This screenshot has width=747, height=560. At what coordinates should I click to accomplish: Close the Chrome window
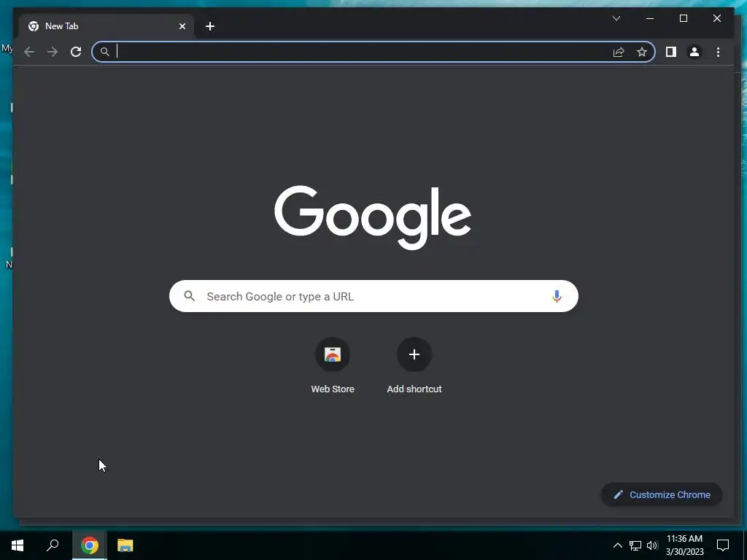tap(716, 18)
